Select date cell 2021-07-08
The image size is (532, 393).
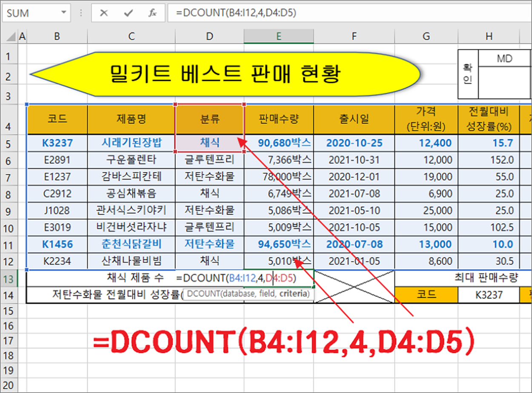(354, 194)
